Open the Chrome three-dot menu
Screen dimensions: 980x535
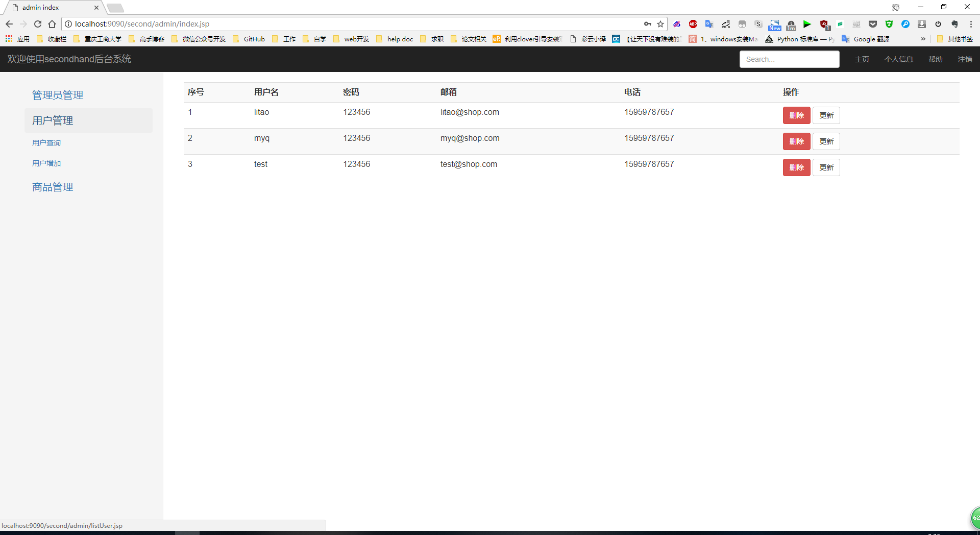click(971, 24)
